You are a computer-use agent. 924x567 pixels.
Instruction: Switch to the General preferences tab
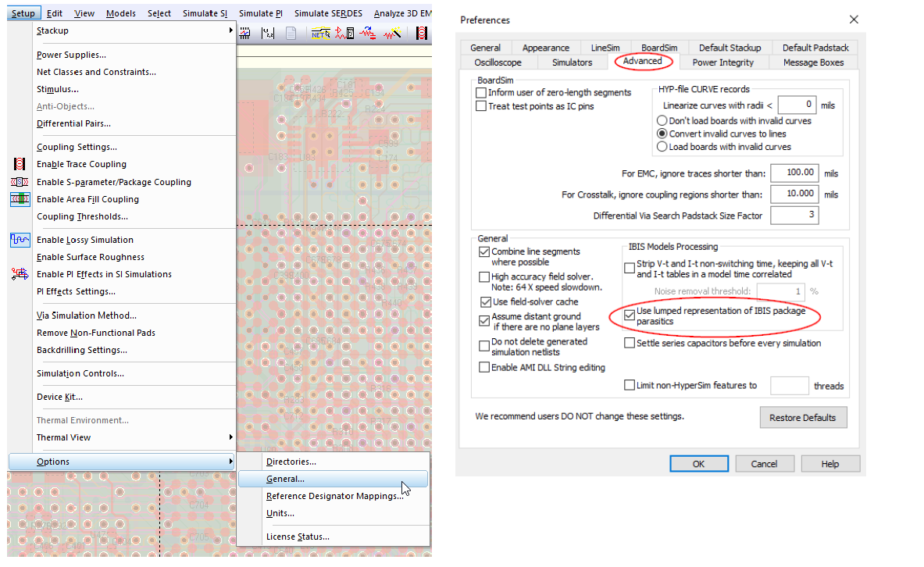point(486,48)
